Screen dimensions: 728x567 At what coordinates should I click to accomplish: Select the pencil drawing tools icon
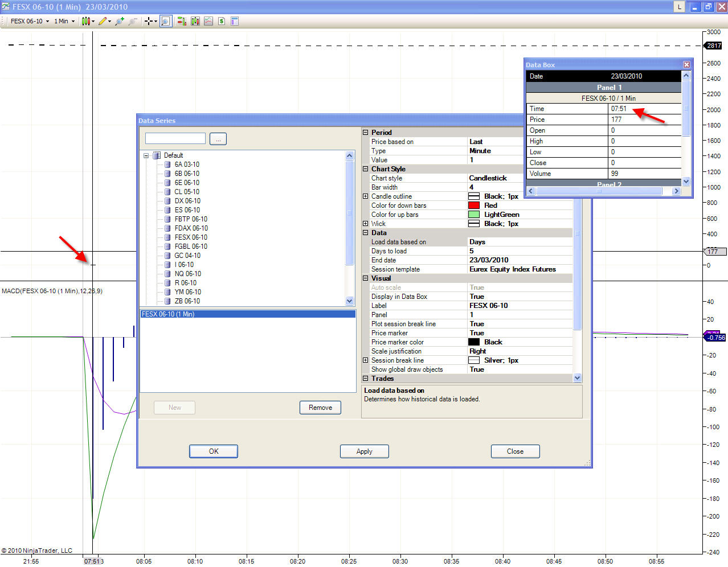(x=103, y=21)
